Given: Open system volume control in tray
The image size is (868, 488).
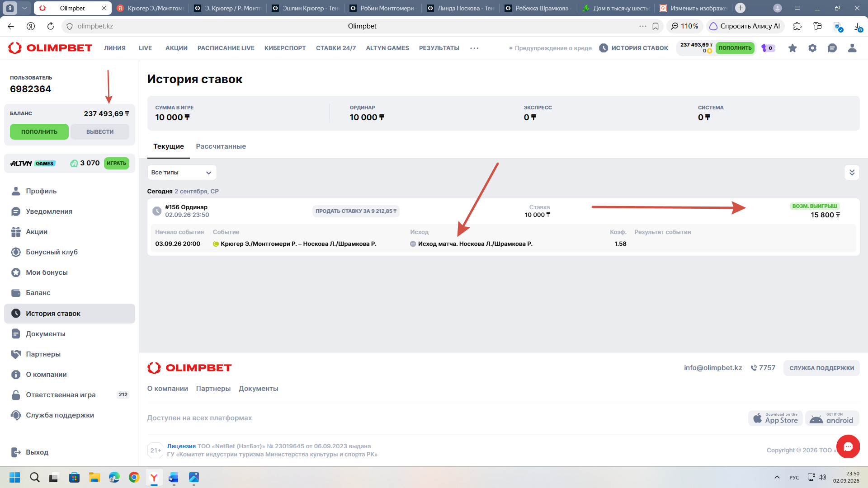Looking at the screenshot, I should coord(822,477).
